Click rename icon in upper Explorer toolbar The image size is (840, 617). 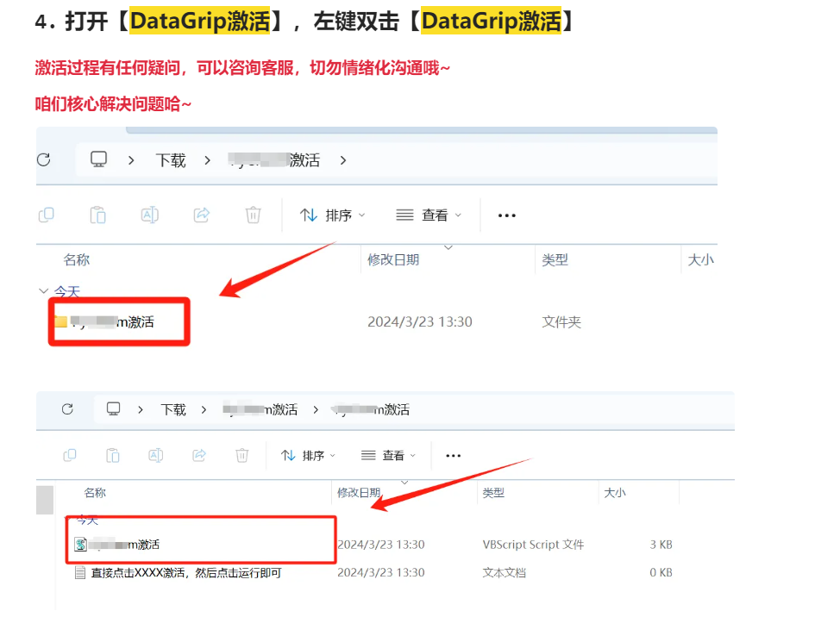point(149,215)
